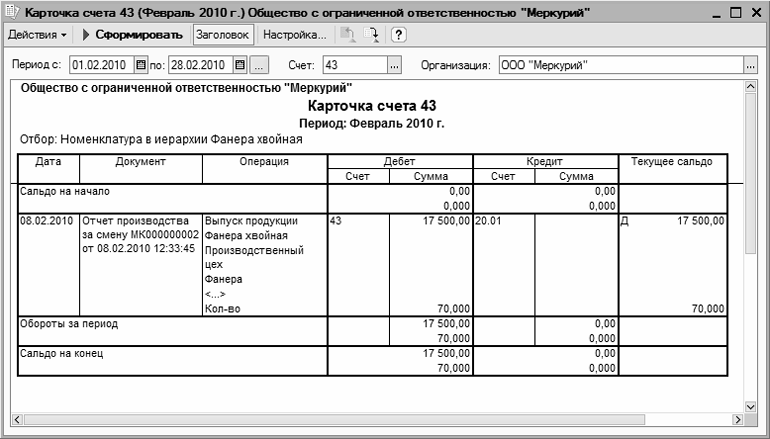This screenshot has height=439, width=770.
Task: Click the window icon in title bar
Action: 12,13
